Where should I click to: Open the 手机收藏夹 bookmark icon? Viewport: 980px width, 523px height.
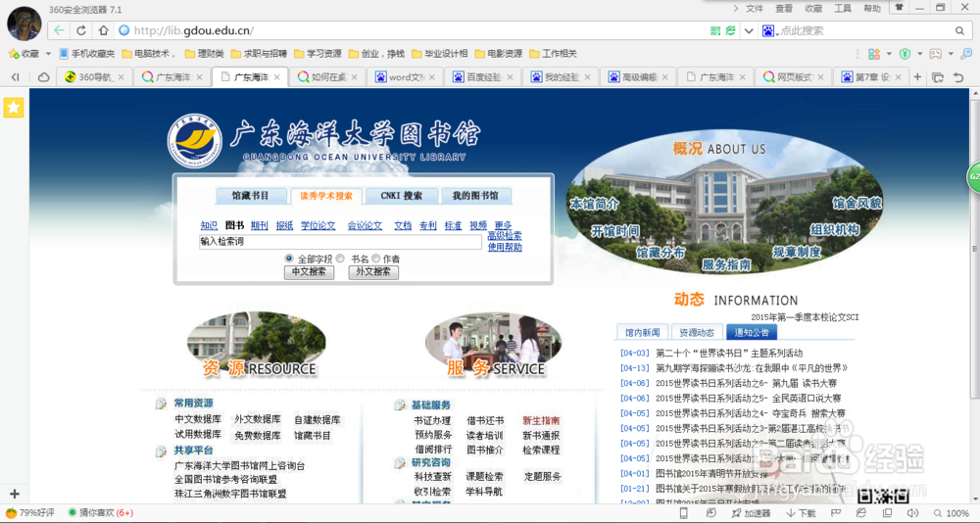63,54
